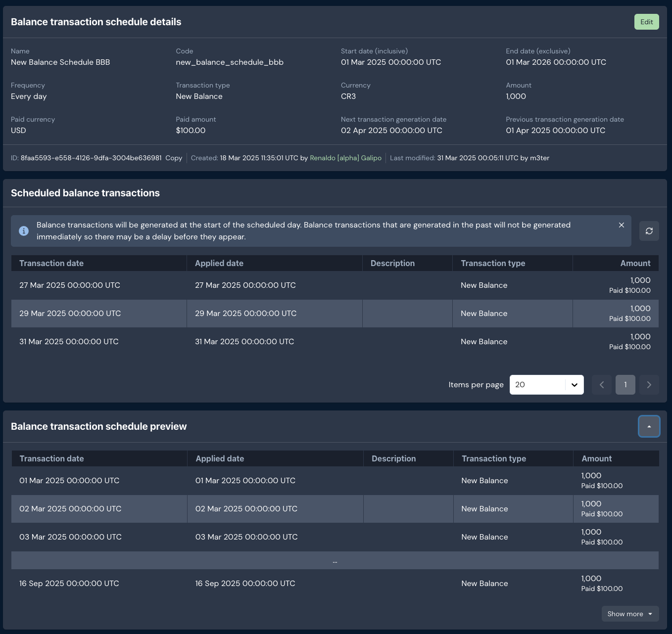This screenshot has width=672, height=634.
Task: Select the code new_balance_schedule_bbb
Action: (x=230, y=62)
